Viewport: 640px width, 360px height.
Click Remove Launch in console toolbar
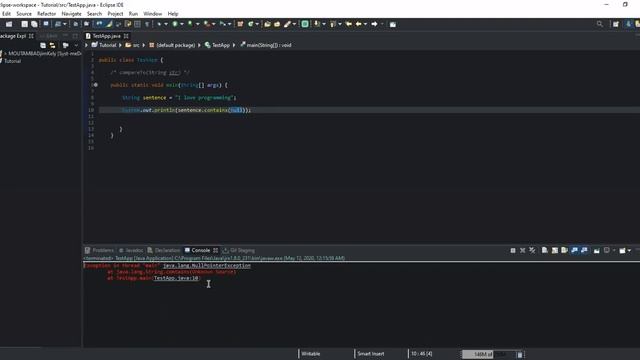coord(522,250)
